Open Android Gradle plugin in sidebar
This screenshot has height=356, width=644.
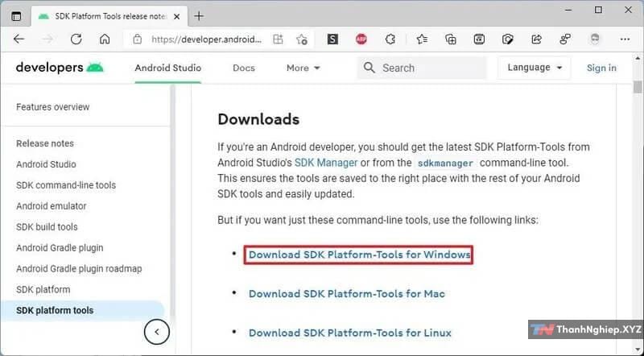(60, 248)
